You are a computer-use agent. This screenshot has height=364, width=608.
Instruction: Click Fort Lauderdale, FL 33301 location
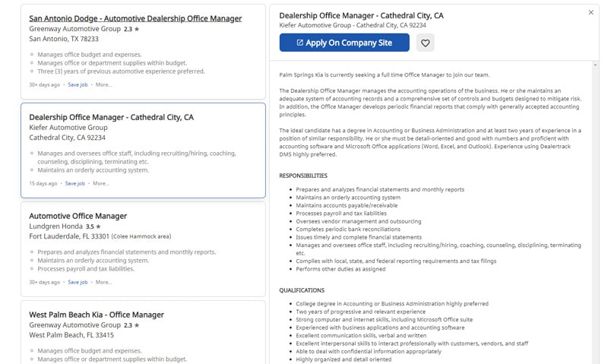click(69, 236)
